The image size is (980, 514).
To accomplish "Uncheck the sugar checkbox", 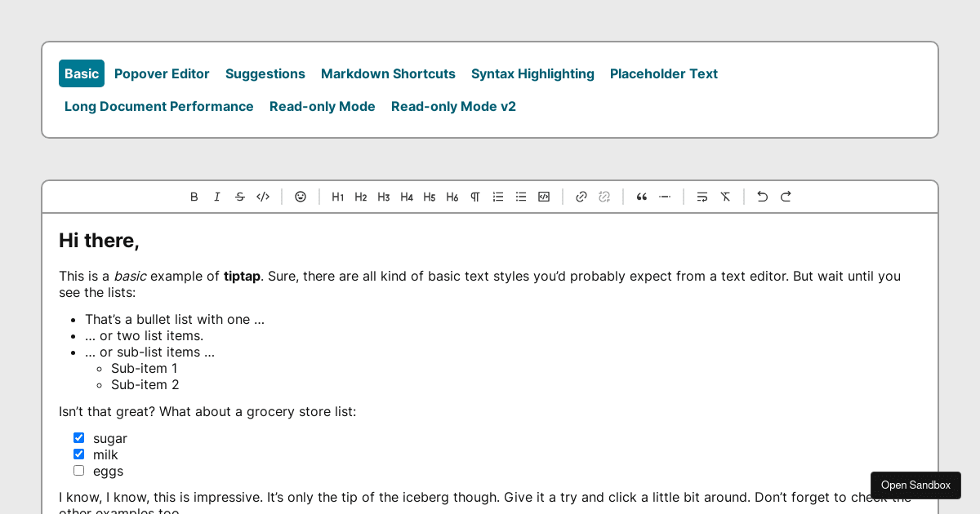I will click(x=79, y=438).
